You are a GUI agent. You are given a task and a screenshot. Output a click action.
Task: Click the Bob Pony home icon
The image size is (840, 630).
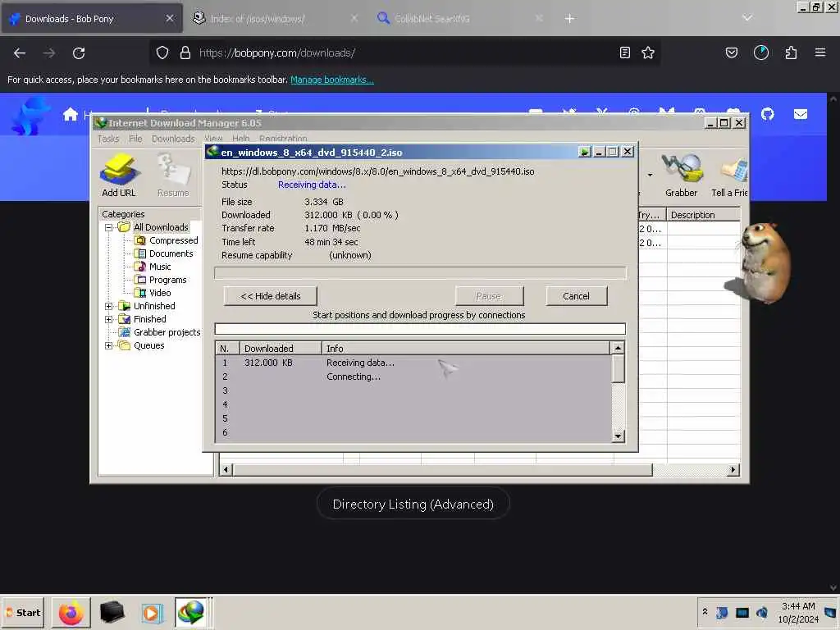click(71, 114)
